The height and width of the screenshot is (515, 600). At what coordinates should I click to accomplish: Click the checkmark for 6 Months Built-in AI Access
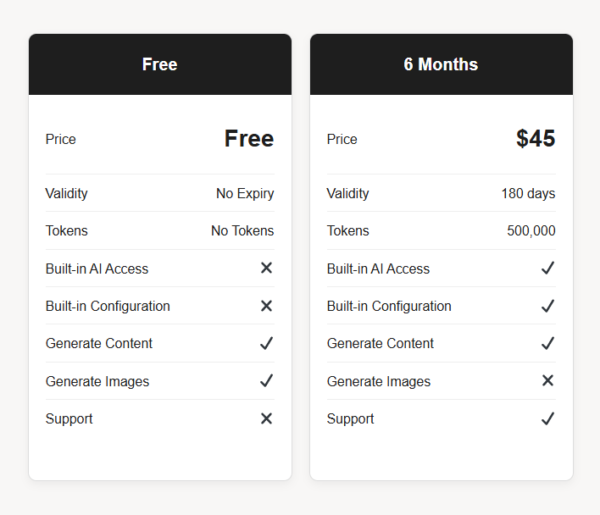[548, 268]
